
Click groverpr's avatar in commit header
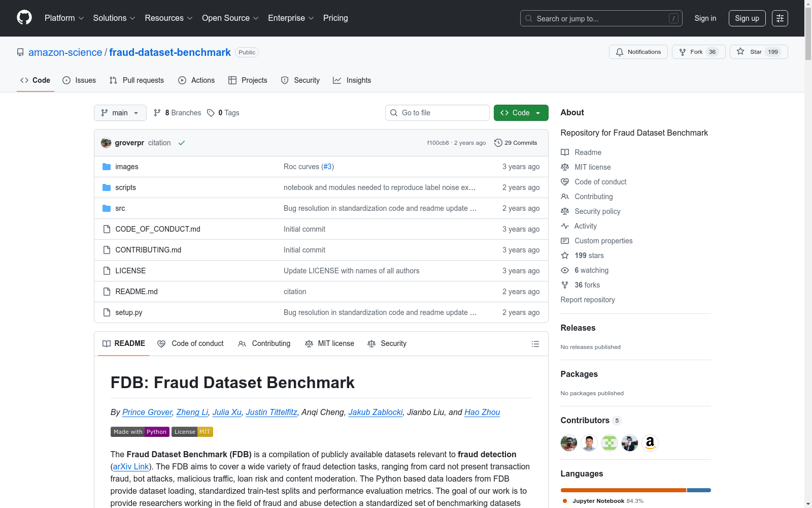[106, 143]
